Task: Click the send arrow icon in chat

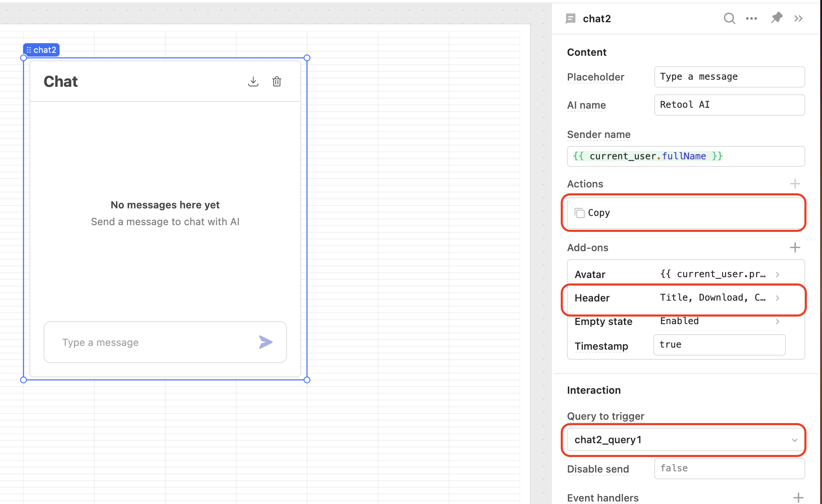Action: 265,342
